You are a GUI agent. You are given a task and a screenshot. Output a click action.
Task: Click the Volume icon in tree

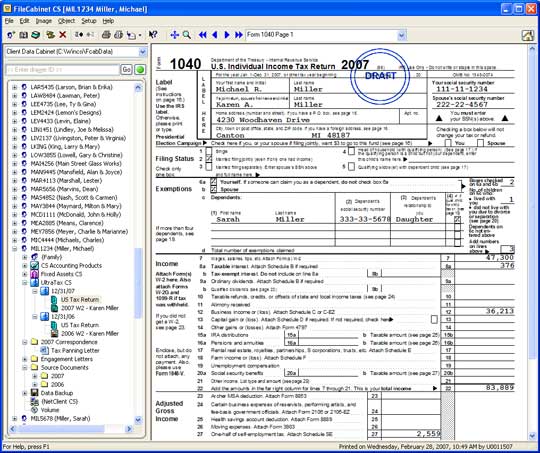pyautogui.click(x=34, y=410)
